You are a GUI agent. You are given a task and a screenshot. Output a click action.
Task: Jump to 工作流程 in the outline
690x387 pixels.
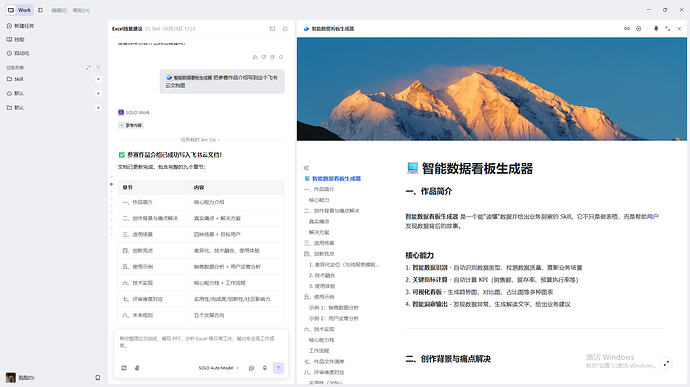tap(319, 350)
